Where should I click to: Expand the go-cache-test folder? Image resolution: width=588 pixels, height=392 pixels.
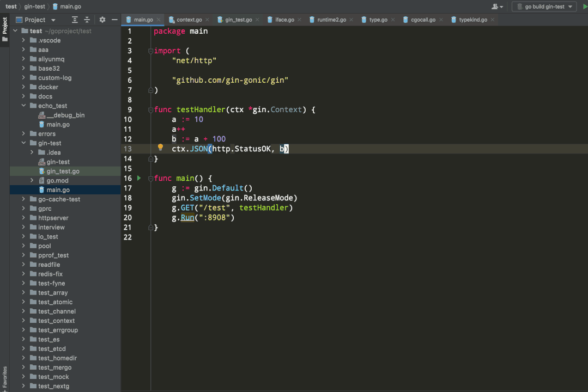[24, 199]
